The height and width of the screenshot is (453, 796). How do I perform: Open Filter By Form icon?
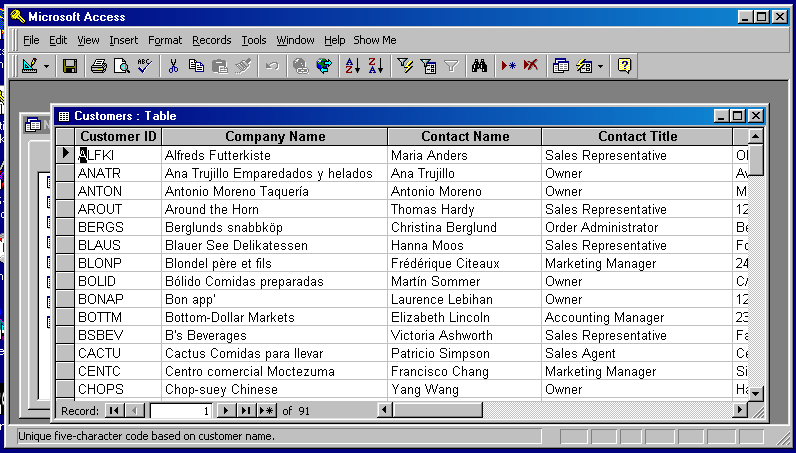428,66
